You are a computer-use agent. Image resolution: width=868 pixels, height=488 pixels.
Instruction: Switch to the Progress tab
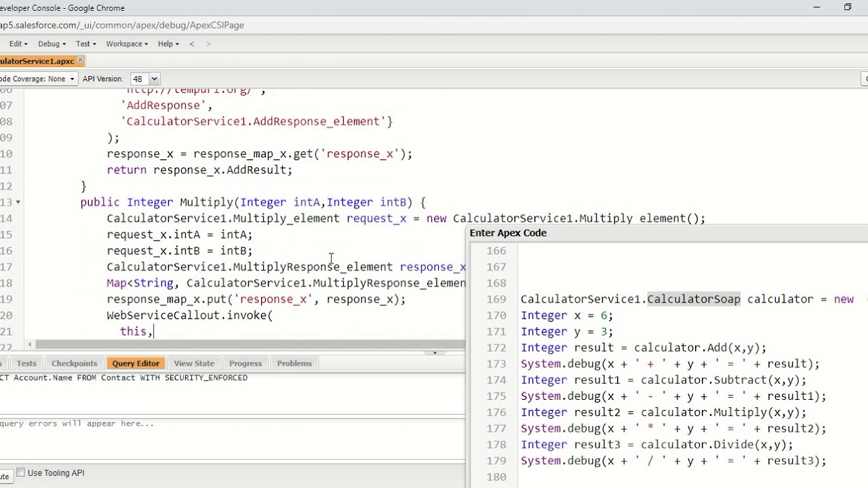click(x=245, y=363)
